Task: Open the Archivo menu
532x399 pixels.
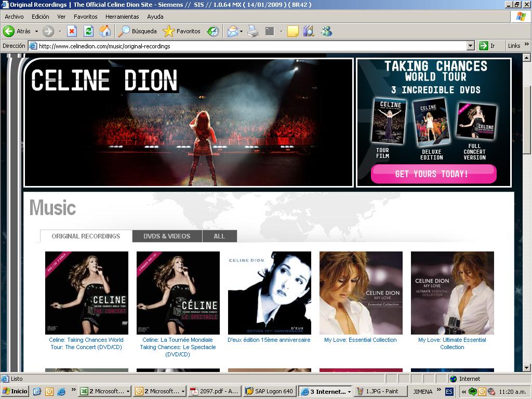Action: click(x=14, y=17)
